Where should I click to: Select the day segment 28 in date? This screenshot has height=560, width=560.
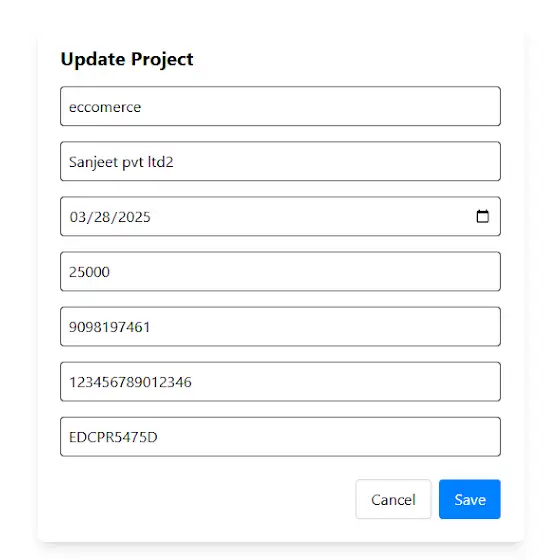coord(101,217)
